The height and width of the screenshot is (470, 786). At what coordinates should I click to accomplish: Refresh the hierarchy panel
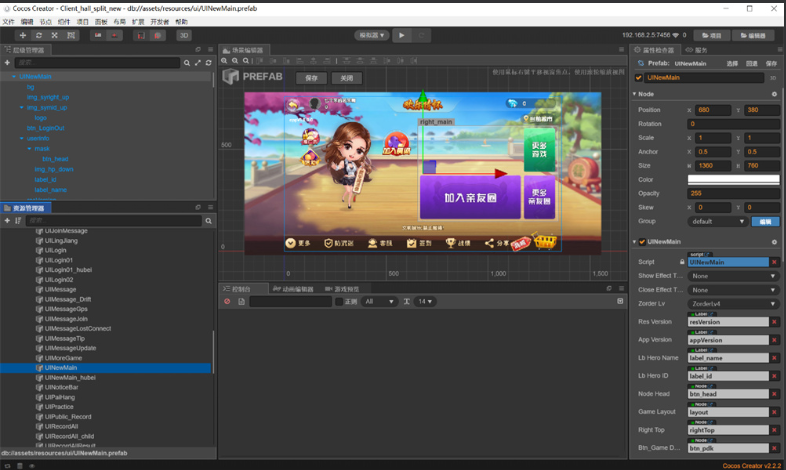point(209,63)
